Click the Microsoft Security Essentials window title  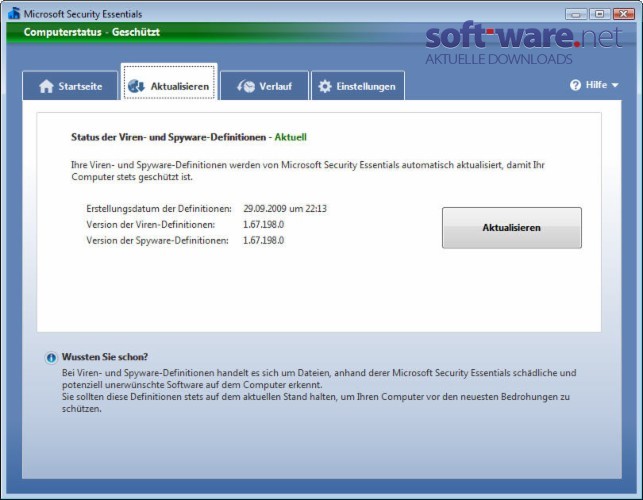click(x=83, y=14)
